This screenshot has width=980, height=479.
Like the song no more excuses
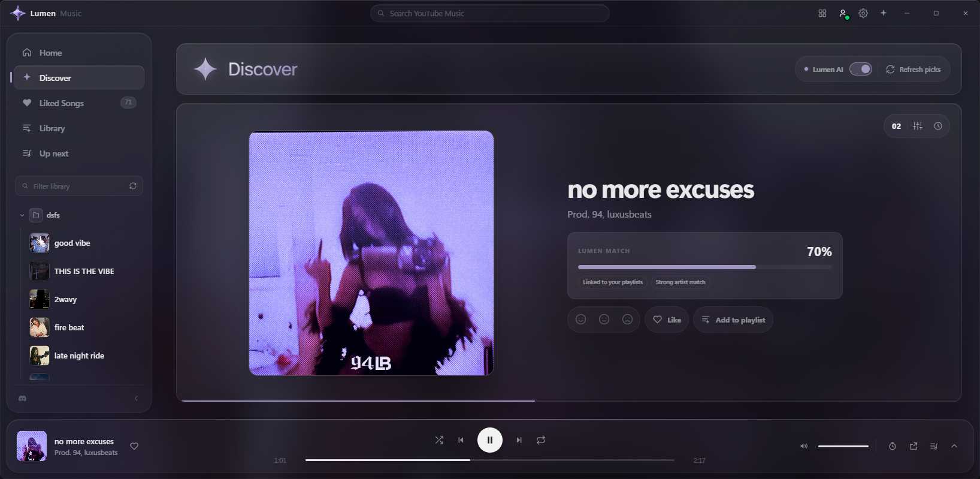(667, 320)
